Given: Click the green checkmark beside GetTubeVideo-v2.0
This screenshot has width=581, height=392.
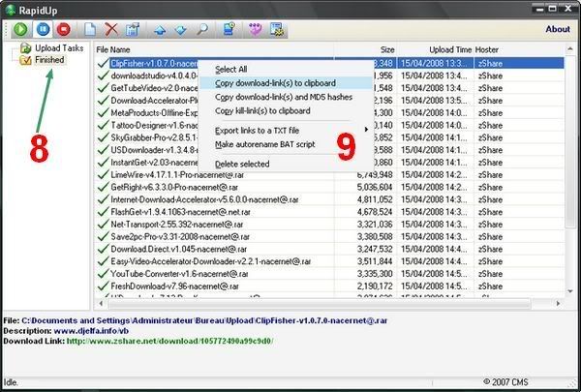Looking at the screenshot, I should pyautogui.click(x=103, y=88).
